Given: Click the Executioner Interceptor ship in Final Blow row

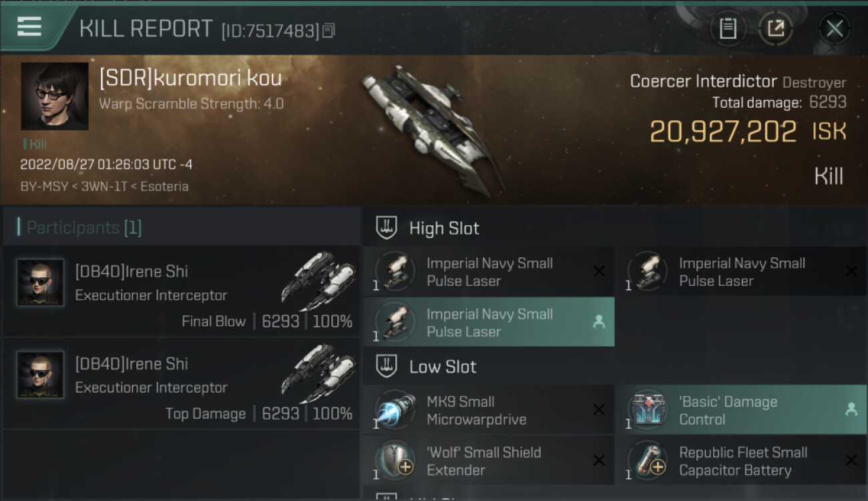Looking at the screenshot, I should (319, 281).
